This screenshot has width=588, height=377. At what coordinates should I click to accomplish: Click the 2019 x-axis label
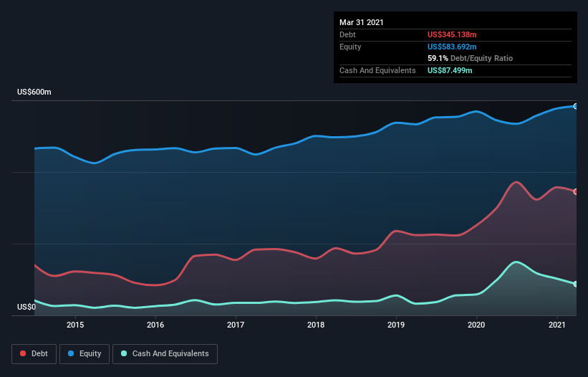pos(396,325)
